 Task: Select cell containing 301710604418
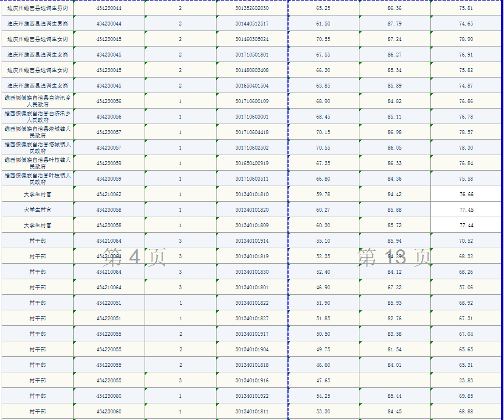252,132
